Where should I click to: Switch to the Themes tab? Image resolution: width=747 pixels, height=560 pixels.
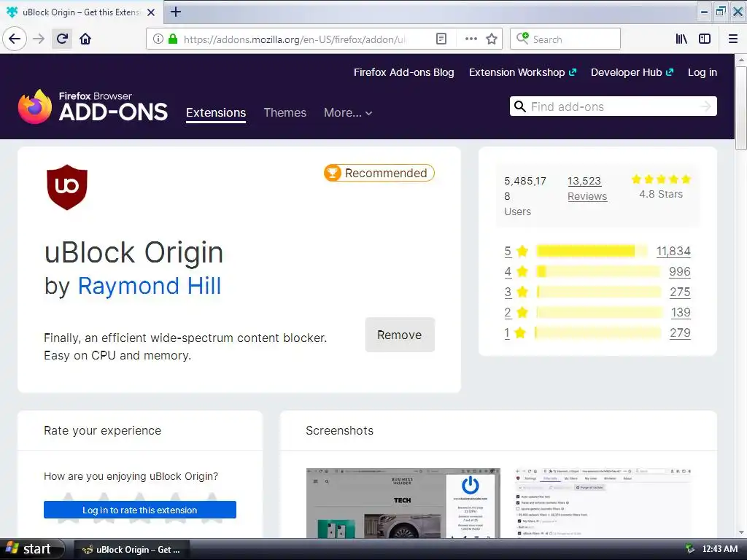(285, 113)
